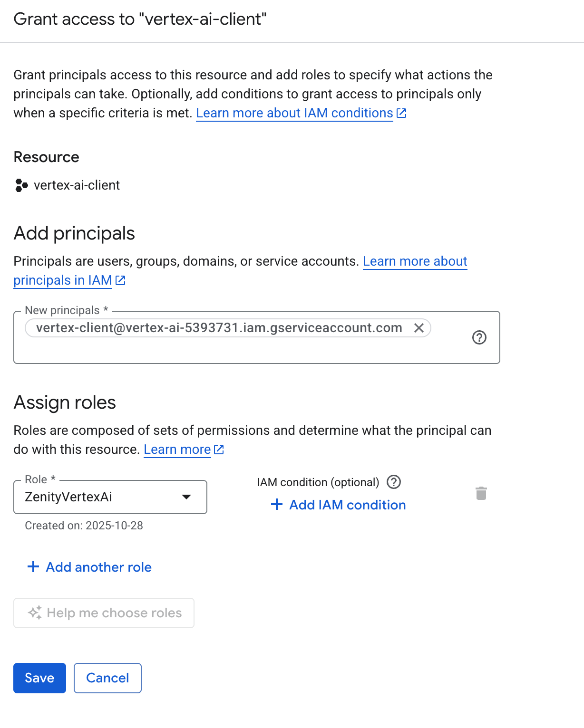Click the New principals help icon

pyautogui.click(x=479, y=337)
